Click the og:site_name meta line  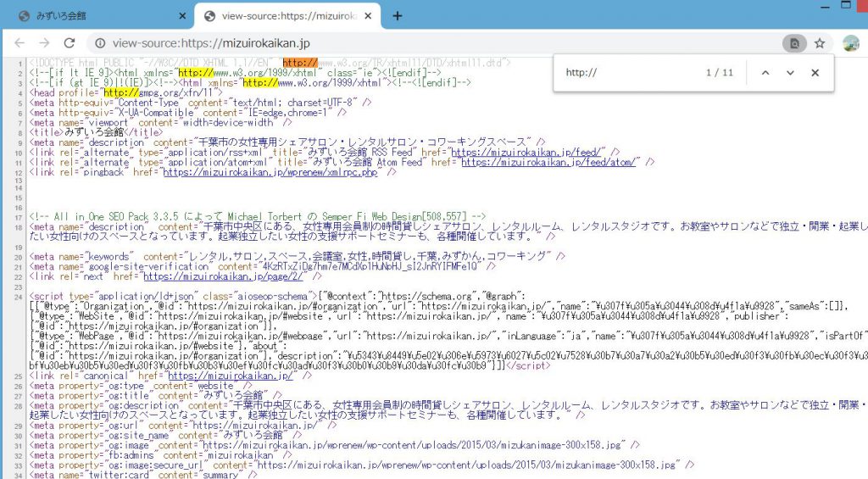165,435
